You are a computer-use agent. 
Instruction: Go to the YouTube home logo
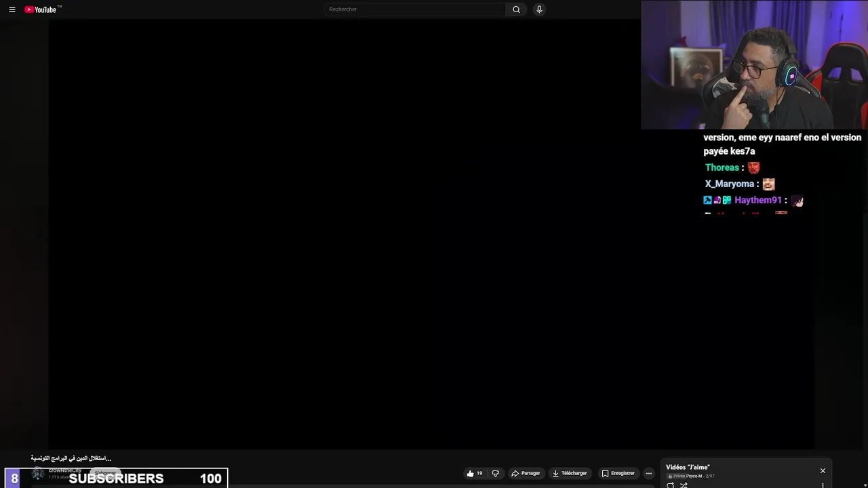click(x=43, y=9)
